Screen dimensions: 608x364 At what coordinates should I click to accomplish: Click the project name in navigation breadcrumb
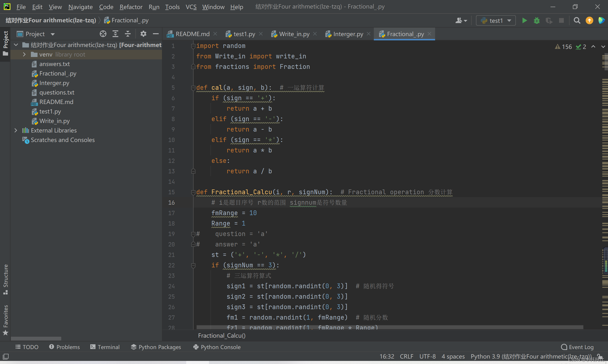(x=51, y=20)
